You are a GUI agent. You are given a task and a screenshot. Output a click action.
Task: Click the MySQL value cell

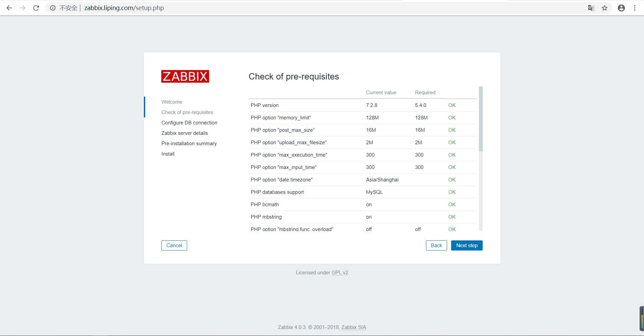[374, 192]
